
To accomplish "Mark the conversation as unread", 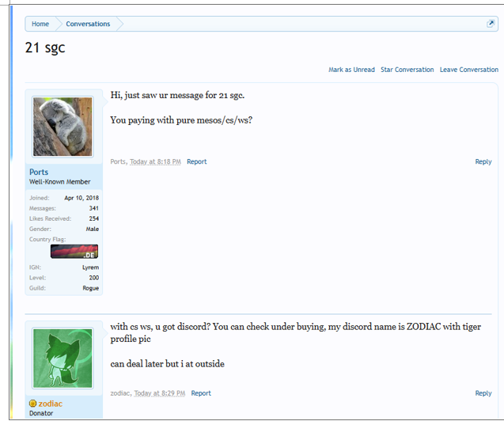I will click(351, 70).
